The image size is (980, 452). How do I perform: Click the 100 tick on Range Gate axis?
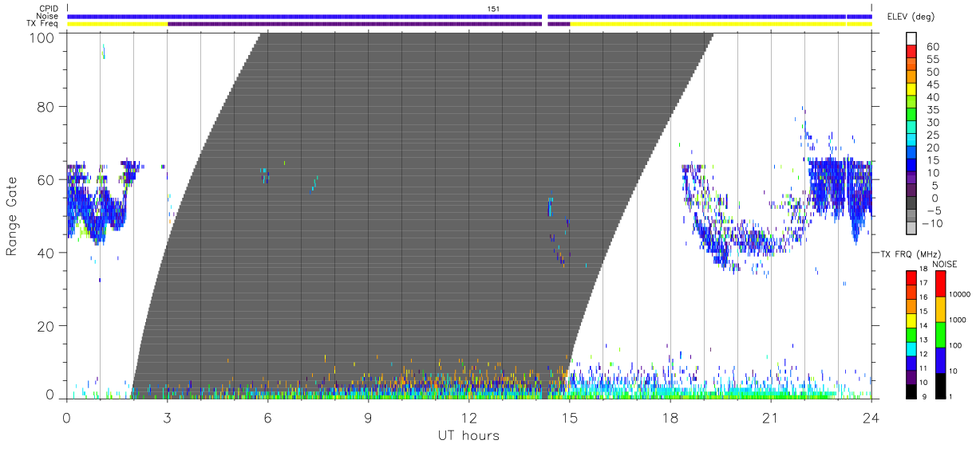pyautogui.click(x=41, y=37)
